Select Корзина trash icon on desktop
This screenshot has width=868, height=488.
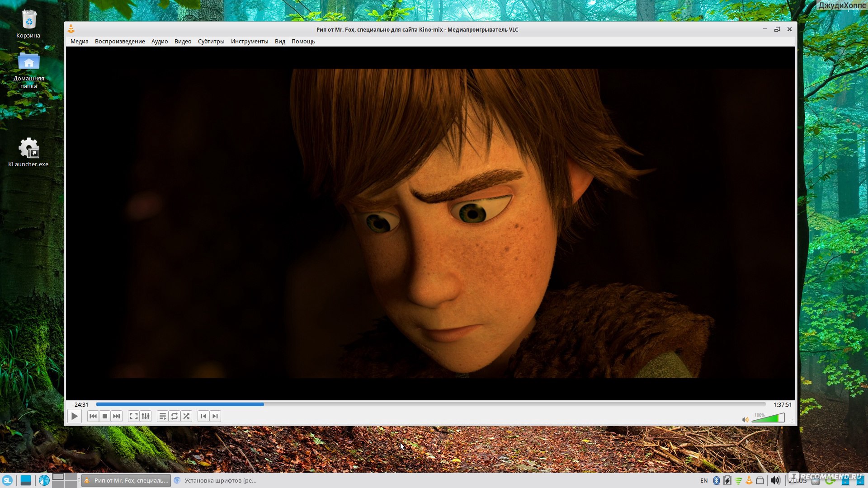click(x=28, y=24)
